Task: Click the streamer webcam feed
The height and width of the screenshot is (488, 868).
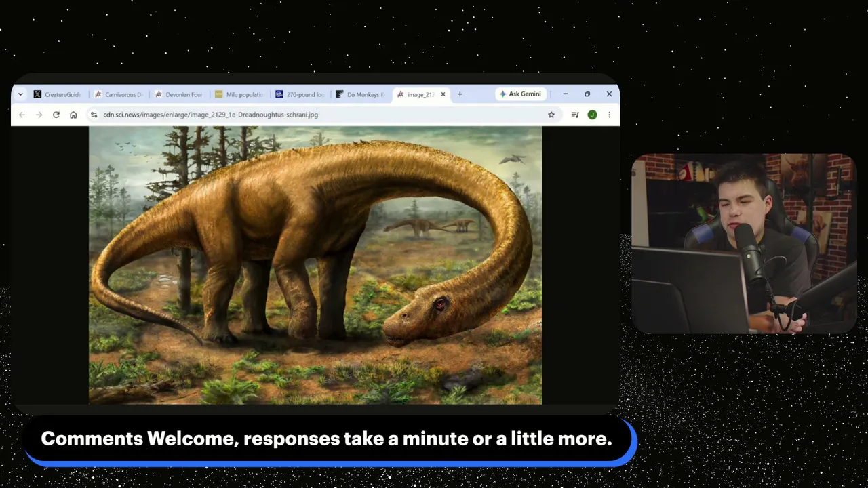Action: (x=744, y=244)
